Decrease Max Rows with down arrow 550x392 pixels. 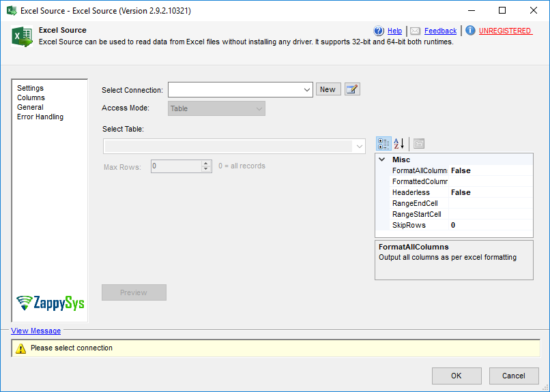pos(206,169)
